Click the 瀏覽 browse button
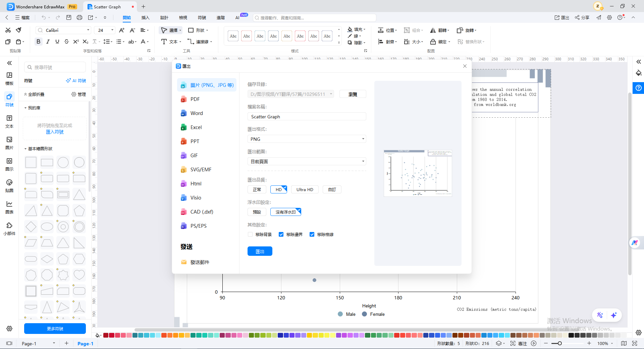This screenshot has height=349, width=644. [353, 94]
